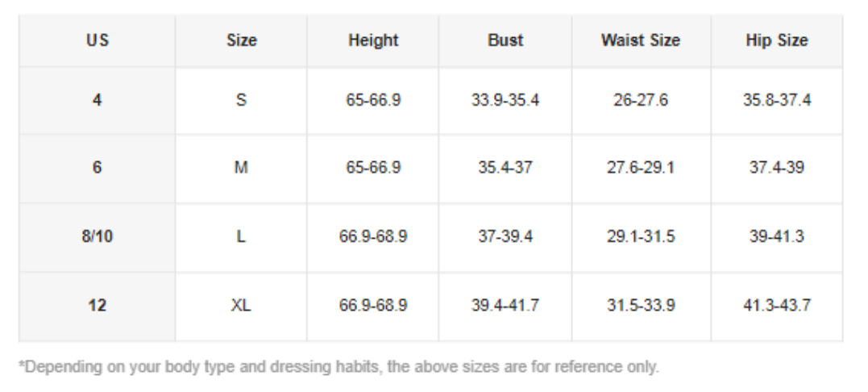868x392 pixels.
Task: Click hip value 39-41.3
Action: pos(777,238)
